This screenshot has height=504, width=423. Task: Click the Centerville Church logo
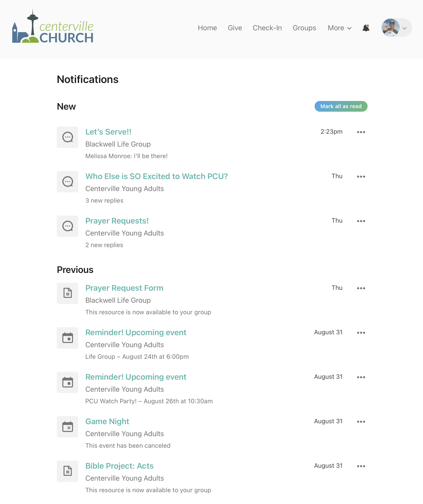[53, 27]
